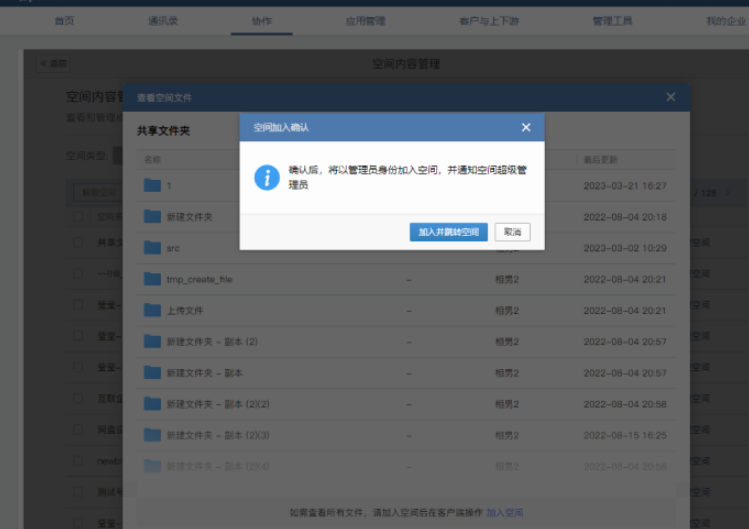Switch to the 应用管理 tab
This screenshot has height=529, width=749.
(x=365, y=20)
